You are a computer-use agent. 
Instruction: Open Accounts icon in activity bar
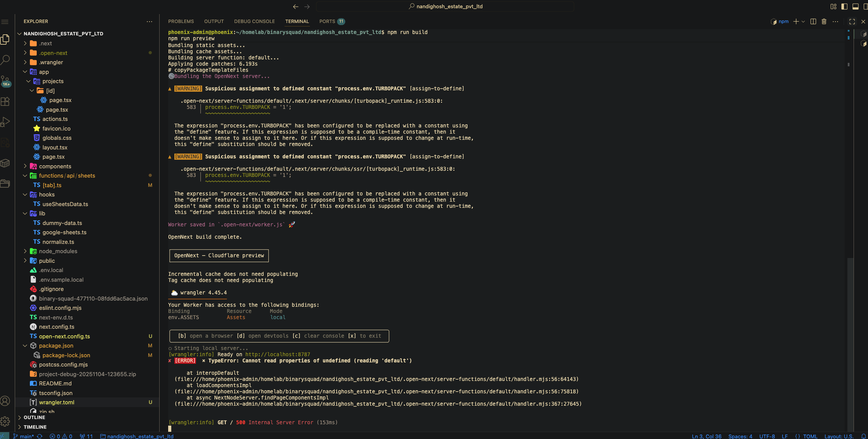(5, 401)
